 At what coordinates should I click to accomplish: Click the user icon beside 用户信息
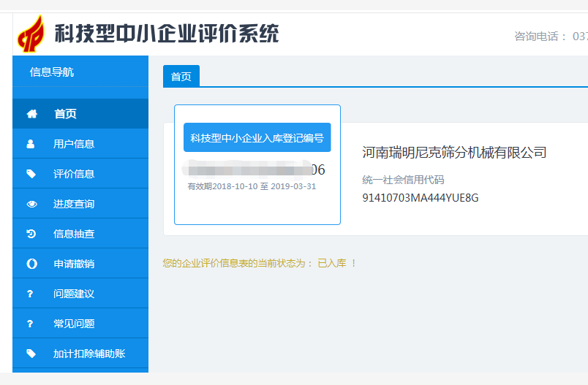[x=31, y=144]
